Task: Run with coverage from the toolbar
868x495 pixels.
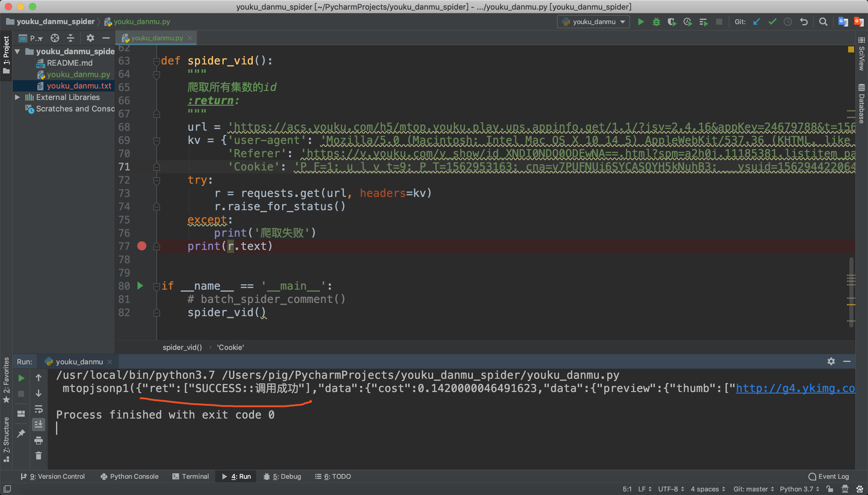Action: coord(672,22)
